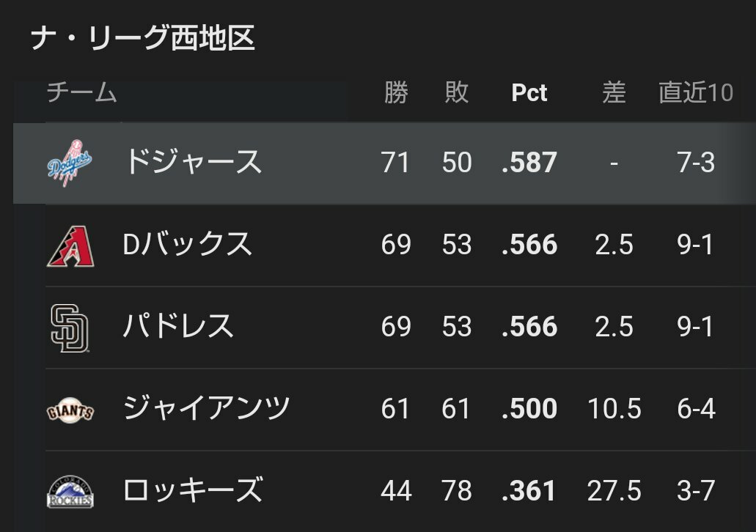Click the チーム column header

tap(82, 92)
